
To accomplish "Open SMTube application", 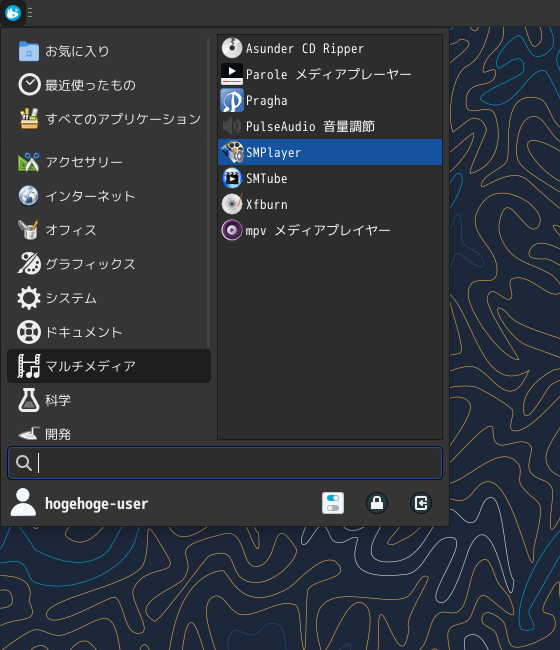I will [x=330, y=178].
